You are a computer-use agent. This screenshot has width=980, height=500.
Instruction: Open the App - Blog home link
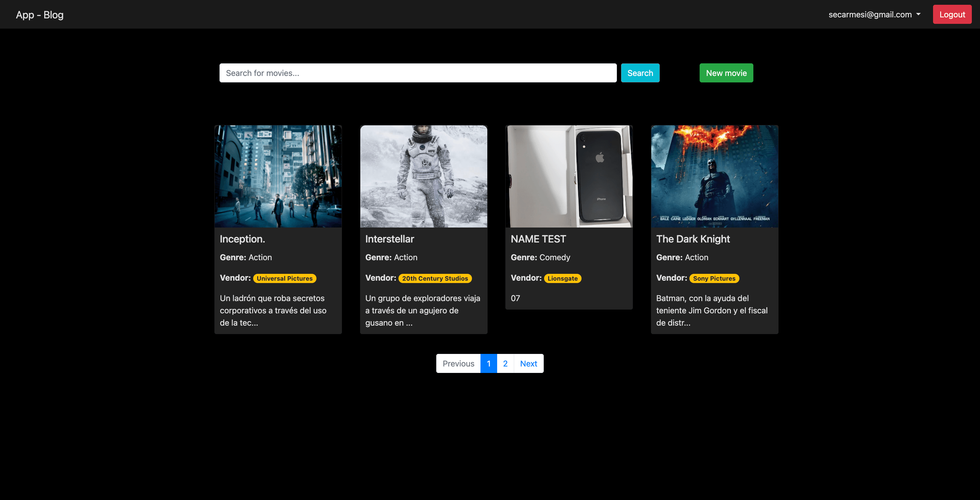39,14
